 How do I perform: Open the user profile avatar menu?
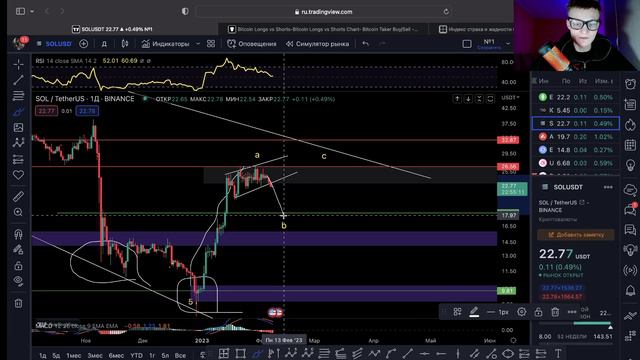point(19,43)
